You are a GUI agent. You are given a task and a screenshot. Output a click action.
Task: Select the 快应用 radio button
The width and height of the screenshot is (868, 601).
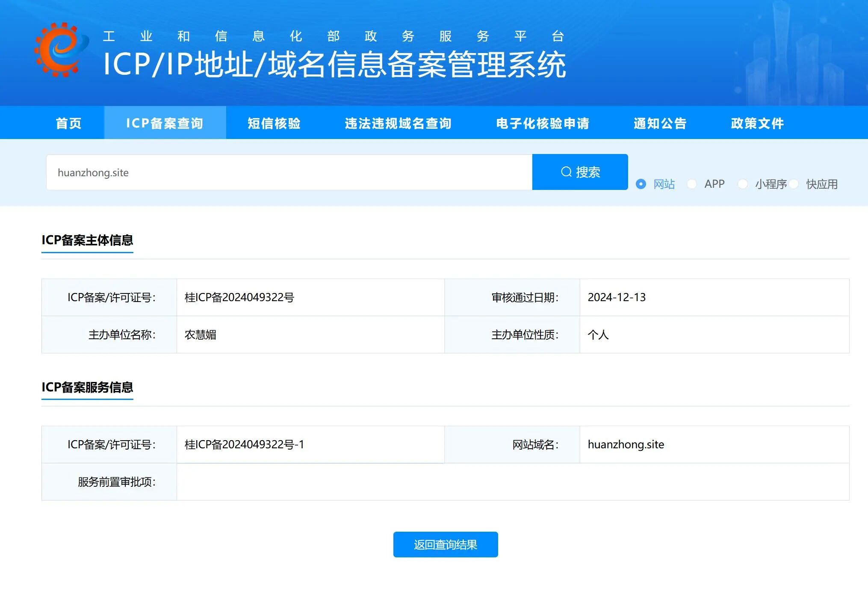pyautogui.click(x=794, y=184)
